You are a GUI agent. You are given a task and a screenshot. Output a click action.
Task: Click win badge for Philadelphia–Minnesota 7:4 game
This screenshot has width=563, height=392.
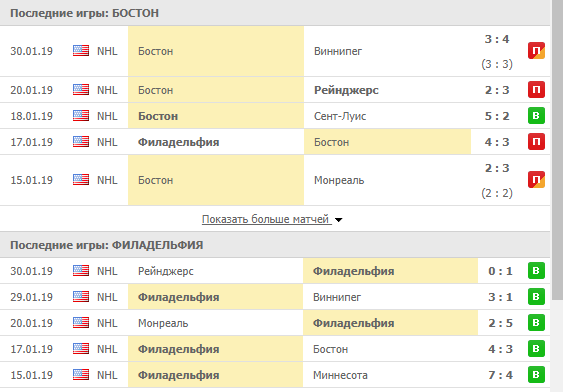536,375
